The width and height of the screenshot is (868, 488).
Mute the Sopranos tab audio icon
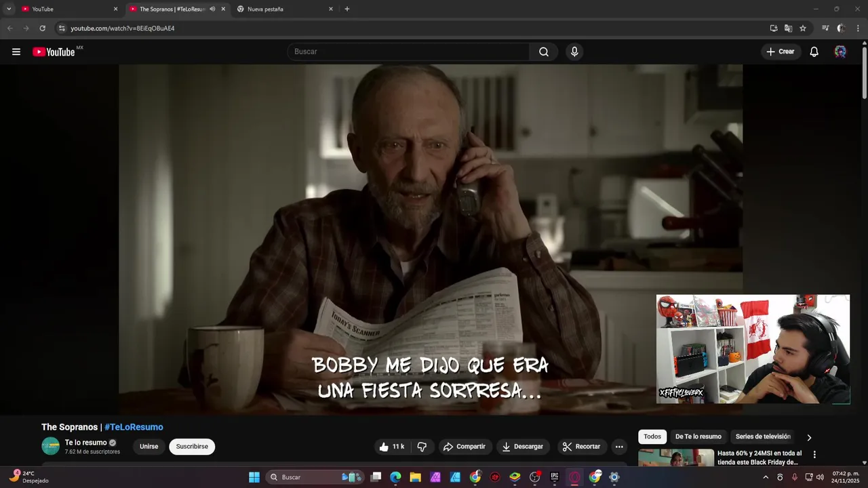(x=212, y=9)
